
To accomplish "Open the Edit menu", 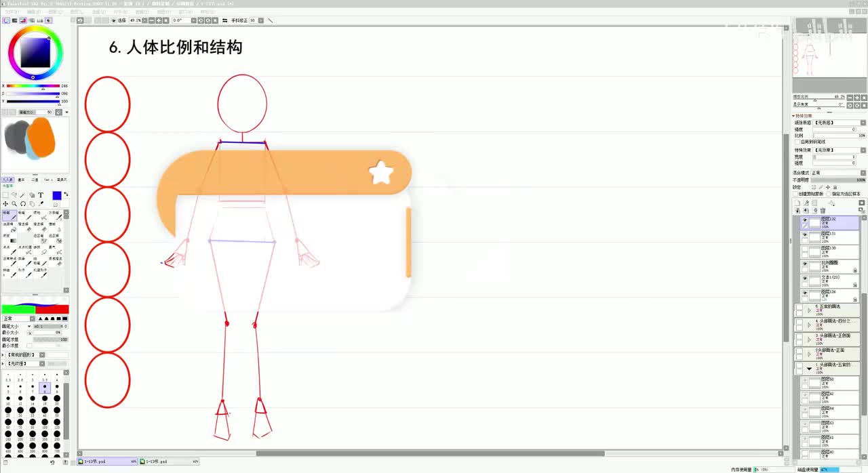I will (33, 12).
